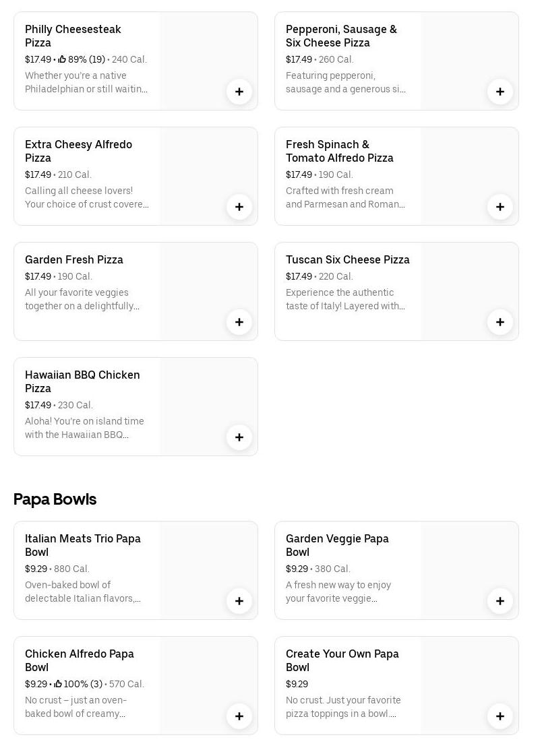Click Chicken Alfredo Papa Bowl 100% rating
The height and width of the screenshot is (756, 542).
[78, 684]
